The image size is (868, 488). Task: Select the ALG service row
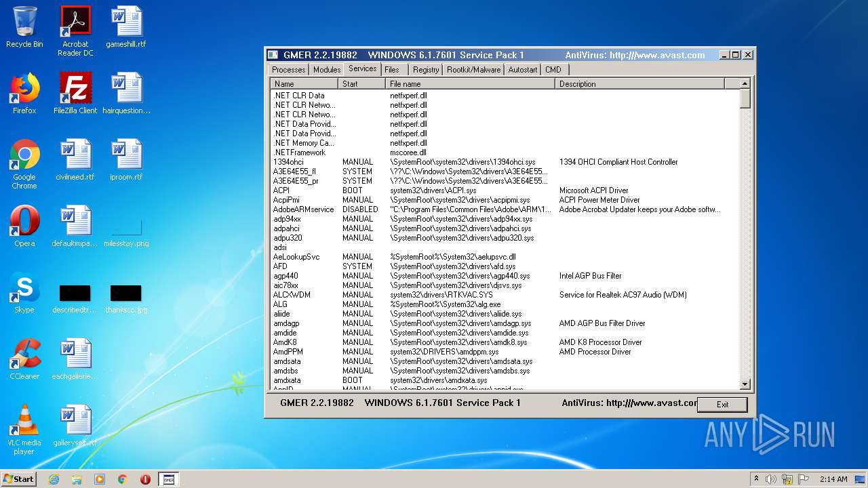tap(505, 304)
